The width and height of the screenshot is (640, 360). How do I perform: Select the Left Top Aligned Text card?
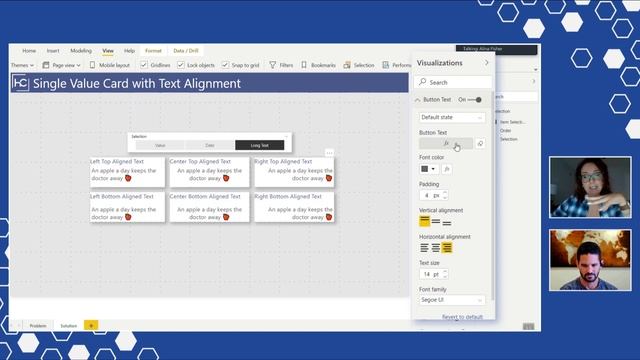coord(127,172)
